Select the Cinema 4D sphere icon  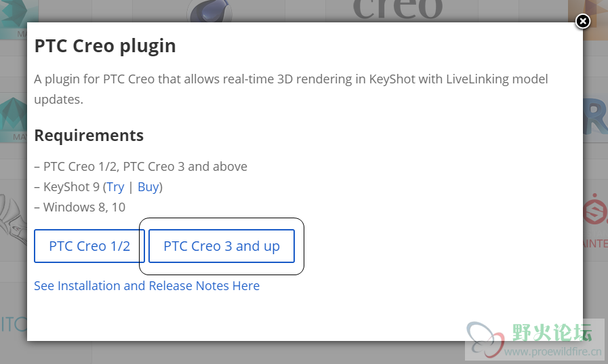coord(209,11)
